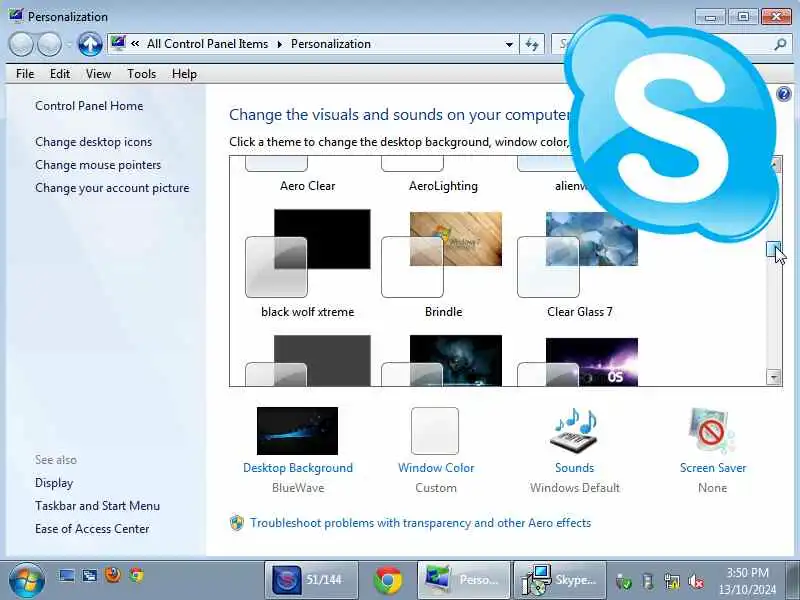Open address bar history dropdown arrow
The height and width of the screenshot is (600, 800).
point(509,44)
